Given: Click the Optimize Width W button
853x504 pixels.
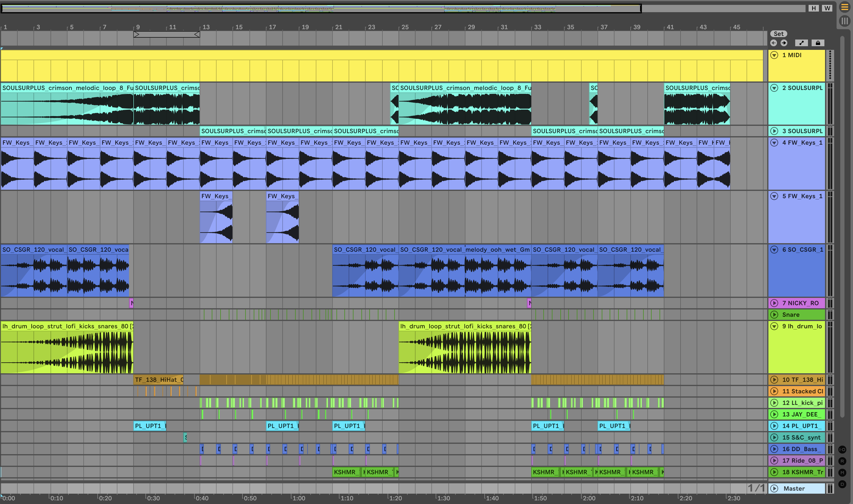Looking at the screenshot, I should (827, 8).
